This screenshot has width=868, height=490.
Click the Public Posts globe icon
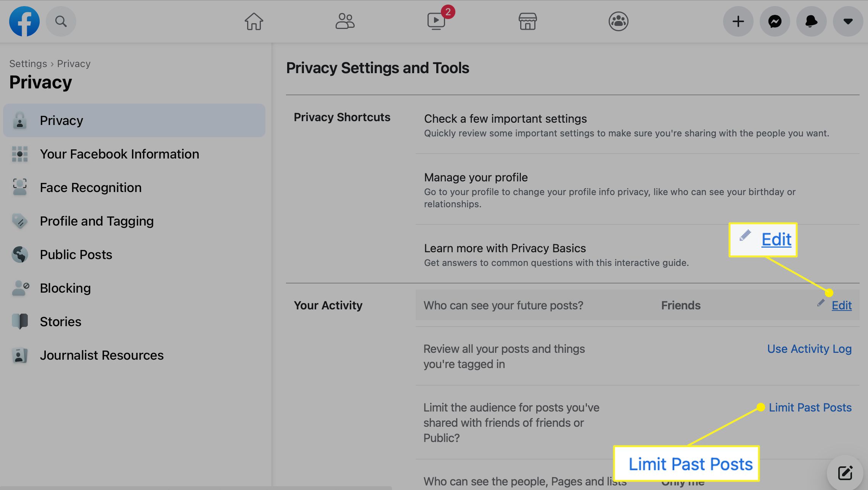pos(20,255)
